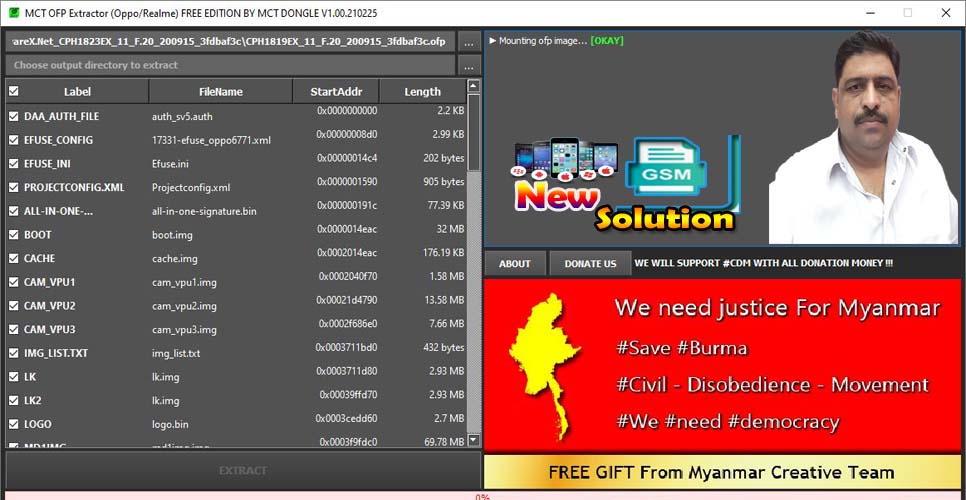Click the partition list scrollbar thumb
This screenshot has width=966, height=500.
click(473, 132)
